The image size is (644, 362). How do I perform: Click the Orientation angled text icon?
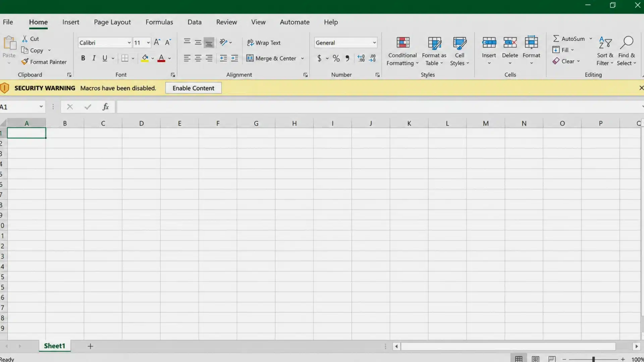coord(223,42)
